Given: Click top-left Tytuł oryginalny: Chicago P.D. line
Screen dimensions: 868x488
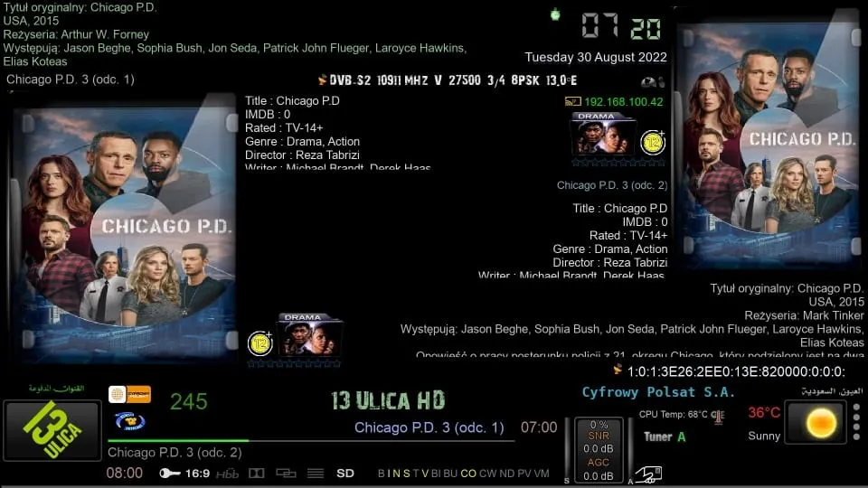Looking at the screenshot, I should click(80, 8).
